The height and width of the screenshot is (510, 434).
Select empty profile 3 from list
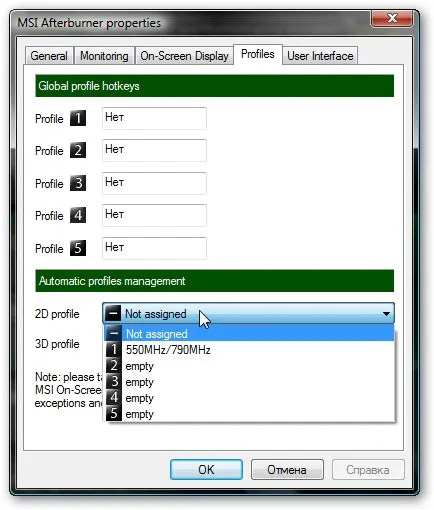[x=249, y=382]
